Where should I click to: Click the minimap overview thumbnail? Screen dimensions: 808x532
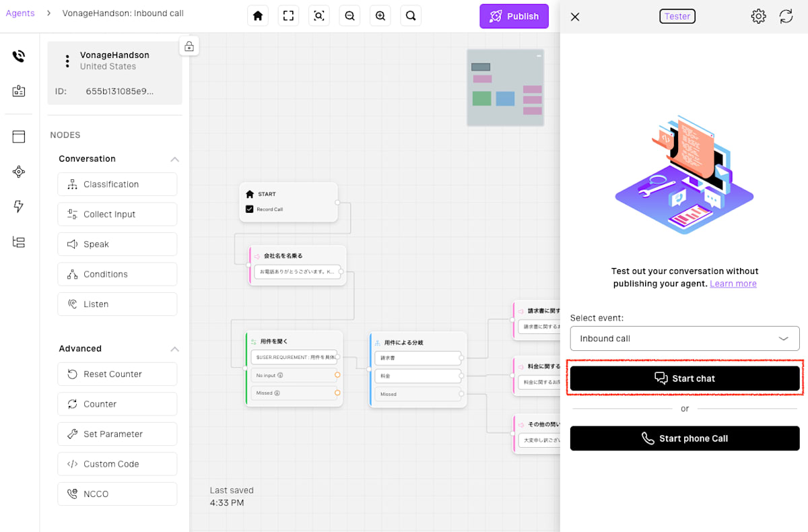pyautogui.click(x=506, y=88)
